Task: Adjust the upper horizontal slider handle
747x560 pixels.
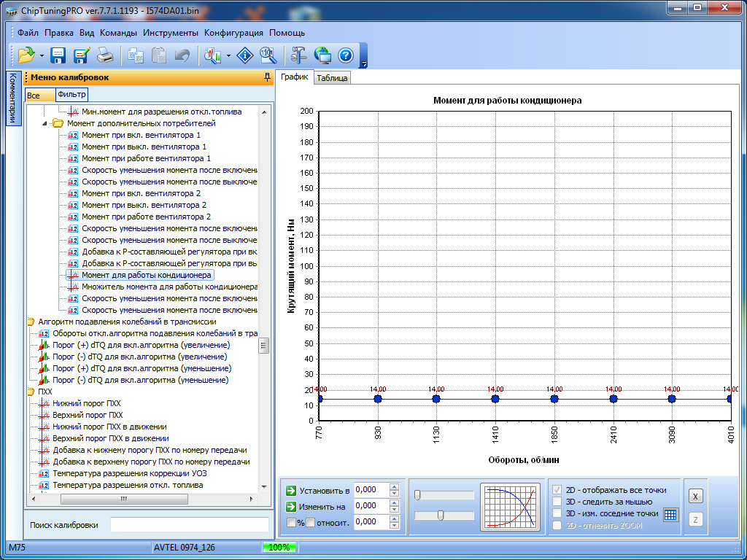Action: point(417,495)
